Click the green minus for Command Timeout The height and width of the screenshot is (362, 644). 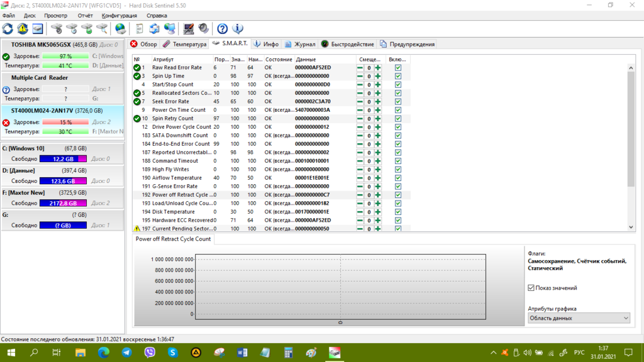(360, 161)
